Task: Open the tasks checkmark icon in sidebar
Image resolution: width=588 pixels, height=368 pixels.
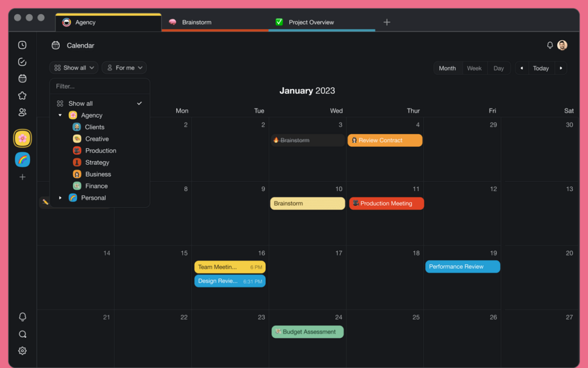Action: click(x=22, y=62)
